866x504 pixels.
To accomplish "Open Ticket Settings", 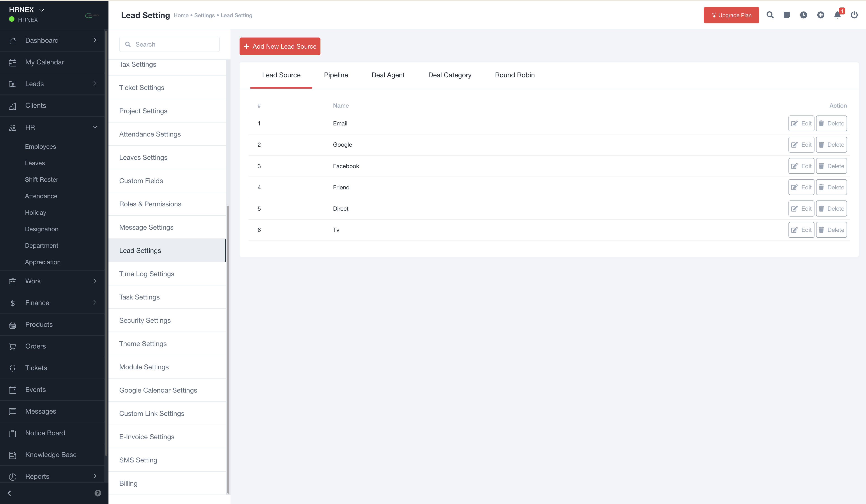I will [167, 88].
